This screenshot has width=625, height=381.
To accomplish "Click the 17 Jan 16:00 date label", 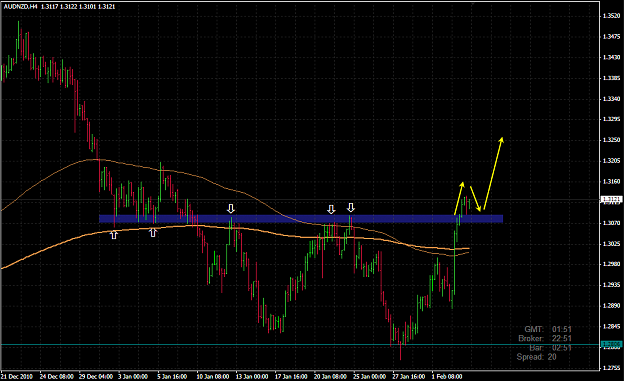I will pos(291,376).
